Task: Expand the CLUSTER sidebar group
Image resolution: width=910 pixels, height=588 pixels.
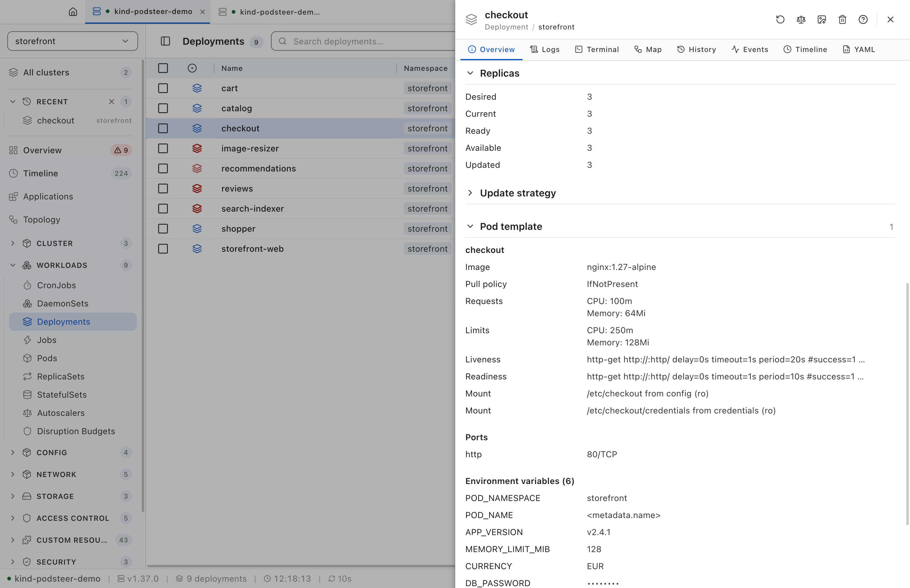Action: coord(12,243)
